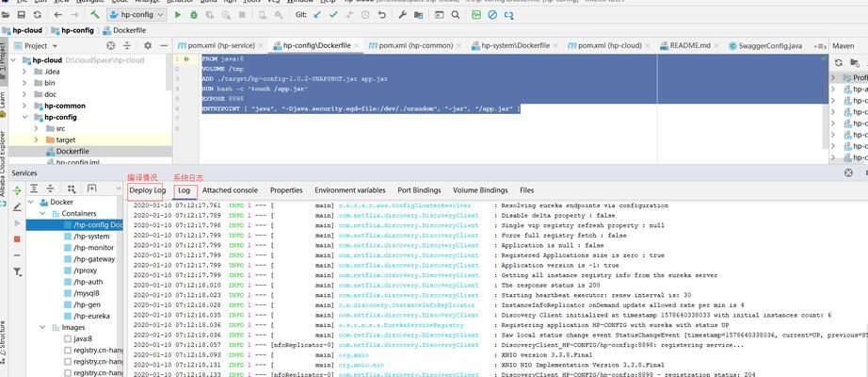Screen dimensions: 868x377
Task: Click the Open folder toolbar icon
Action: coord(6,15)
